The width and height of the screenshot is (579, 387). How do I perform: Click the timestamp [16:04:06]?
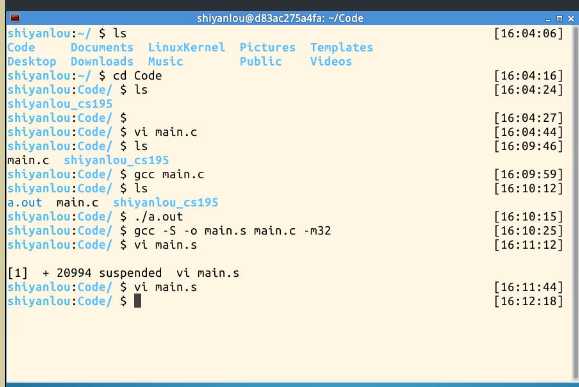[x=528, y=33]
